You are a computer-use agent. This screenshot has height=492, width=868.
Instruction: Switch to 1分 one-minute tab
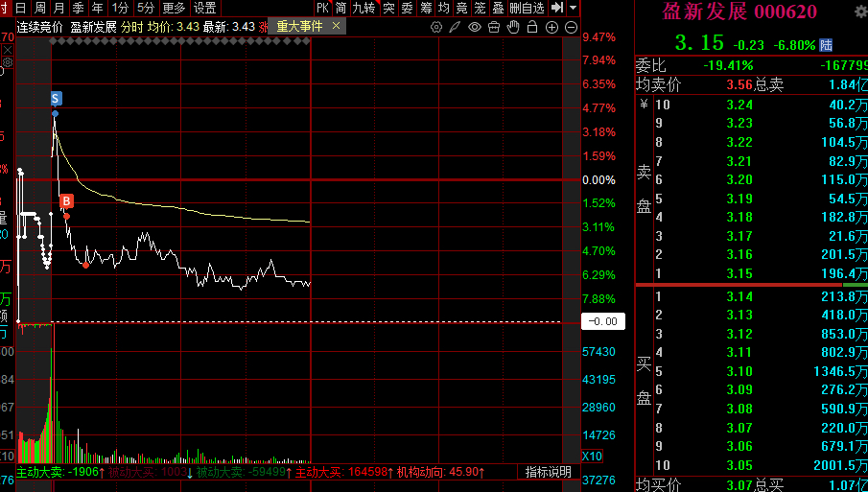point(120,8)
